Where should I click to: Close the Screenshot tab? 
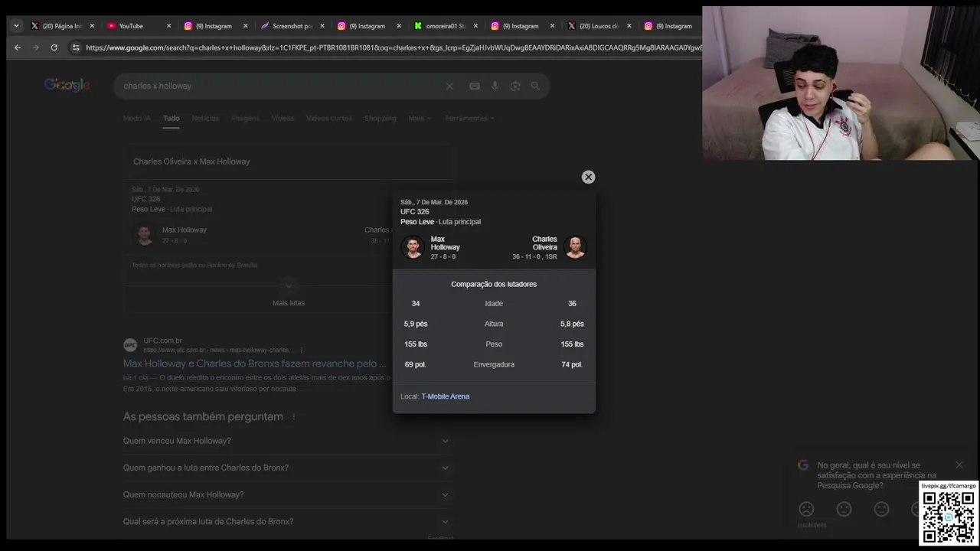322,26
